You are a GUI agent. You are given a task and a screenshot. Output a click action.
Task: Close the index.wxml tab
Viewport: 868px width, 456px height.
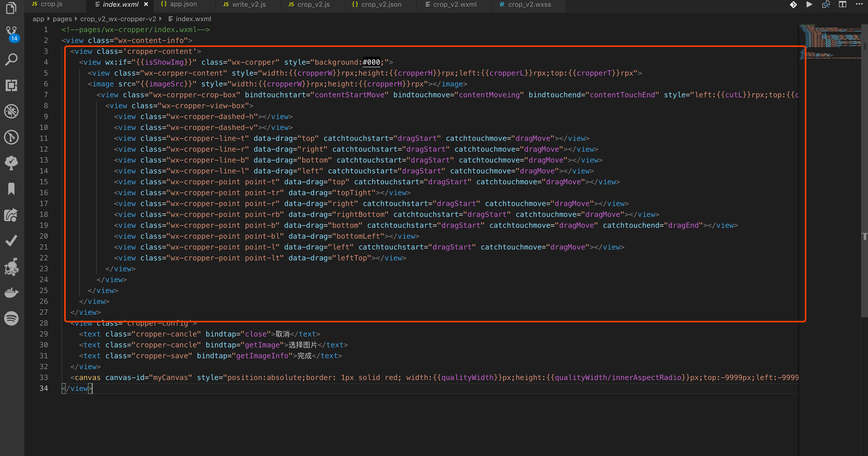[146, 4]
